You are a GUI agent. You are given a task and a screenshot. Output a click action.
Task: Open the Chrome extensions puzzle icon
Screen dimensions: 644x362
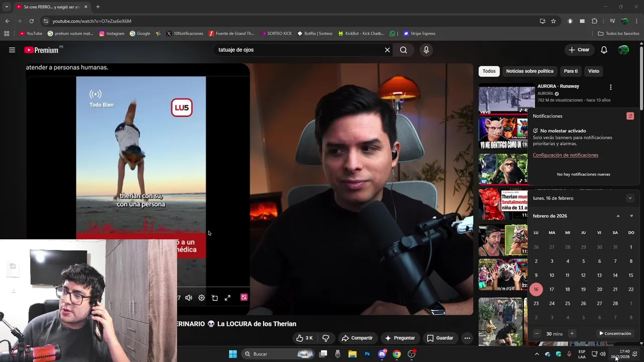click(594, 21)
